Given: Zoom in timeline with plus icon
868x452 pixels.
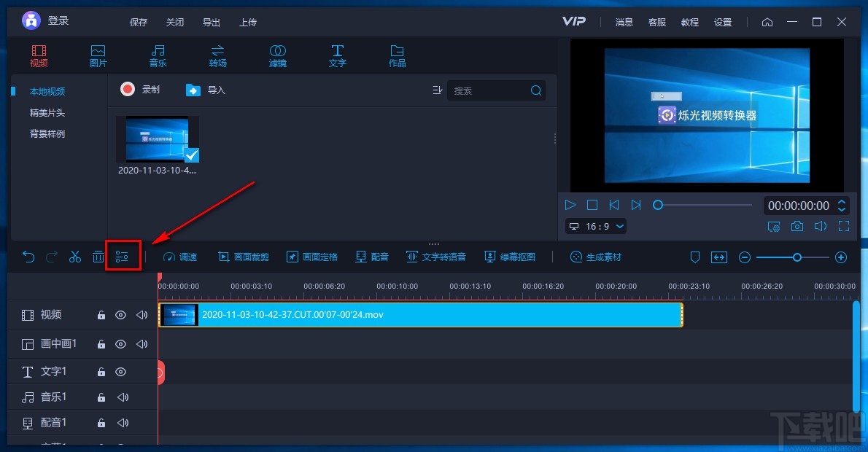Looking at the screenshot, I should point(841,257).
